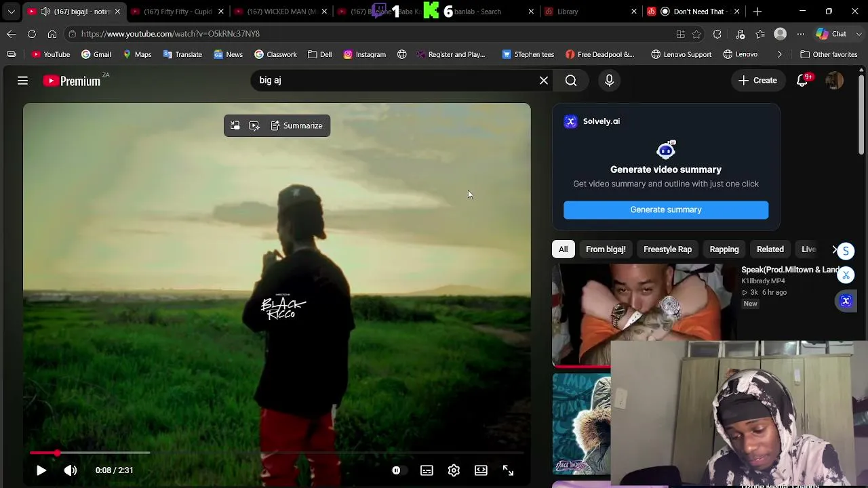Image resolution: width=868 pixels, height=488 pixels.
Task: Open the Classwork bookmark
Action: coord(275,54)
